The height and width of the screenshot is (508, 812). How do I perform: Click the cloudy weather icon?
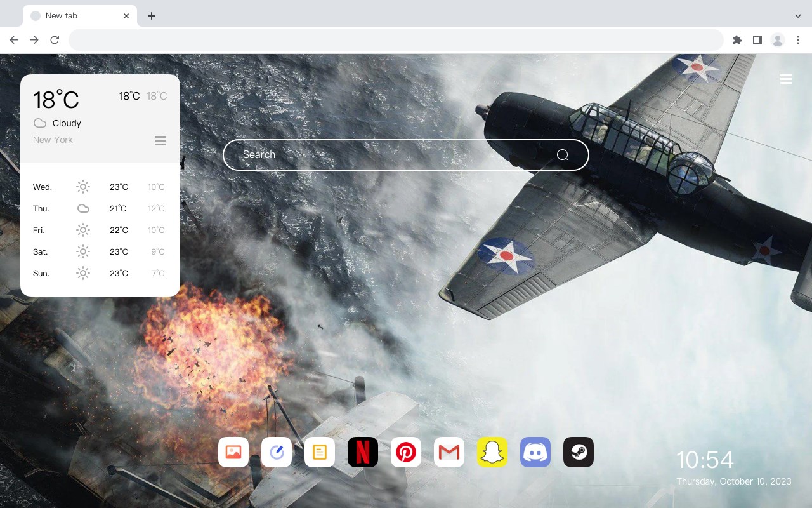pyautogui.click(x=40, y=123)
